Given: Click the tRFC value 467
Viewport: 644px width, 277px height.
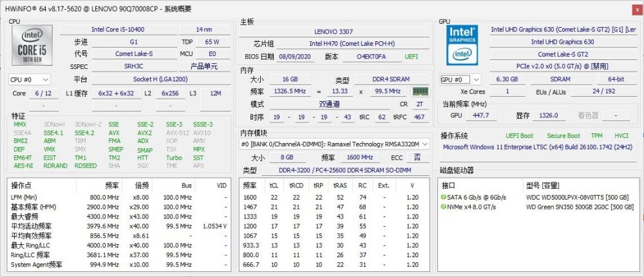Looking at the screenshot, I should point(419,117).
